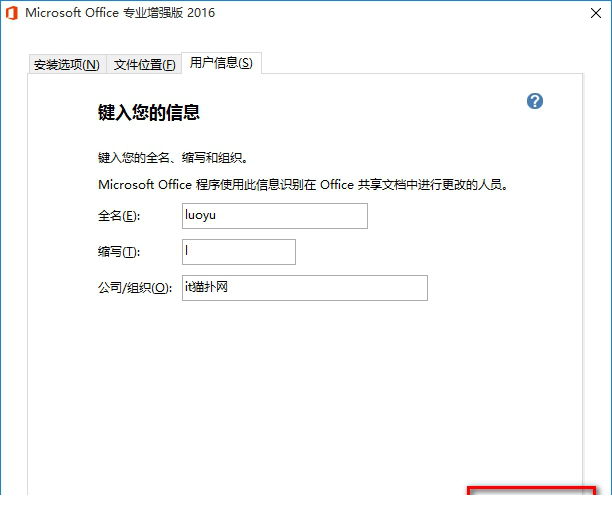This screenshot has height=514, width=612.
Task: Switch to the 安装选项(N) tab
Action: [67, 64]
